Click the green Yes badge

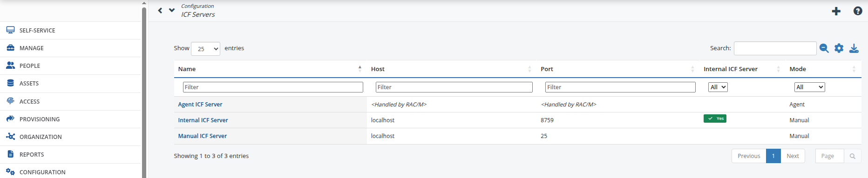tap(715, 119)
